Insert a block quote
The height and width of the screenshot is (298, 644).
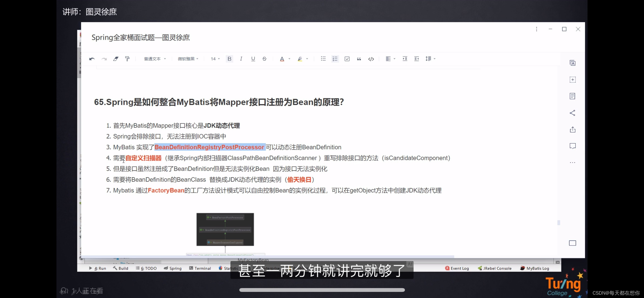(x=359, y=59)
